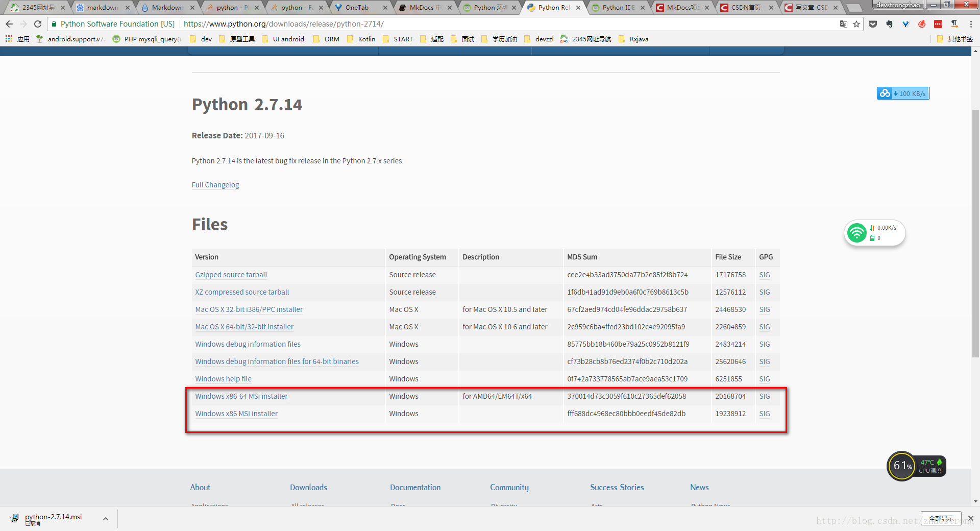Screen dimensions: 980x531
Task: Open SIG link for Windows x86-64 MSI installer row
Action: click(765, 396)
